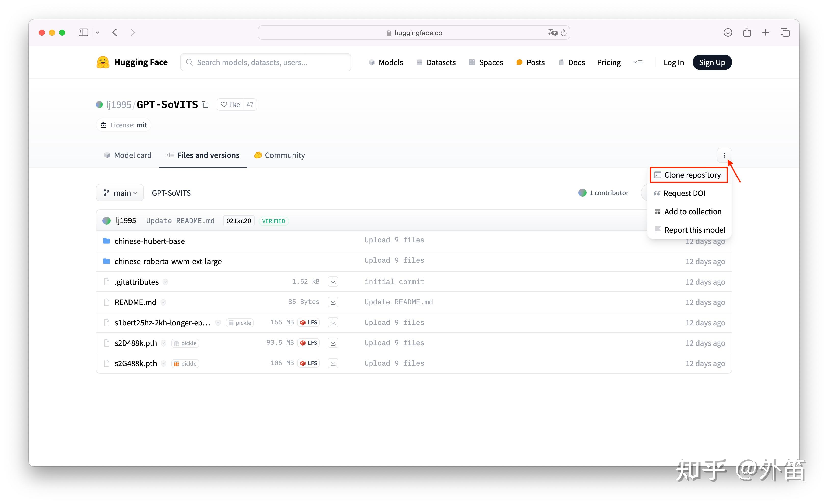Focus the search models input field
828x504 pixels.
coord(265,62)
